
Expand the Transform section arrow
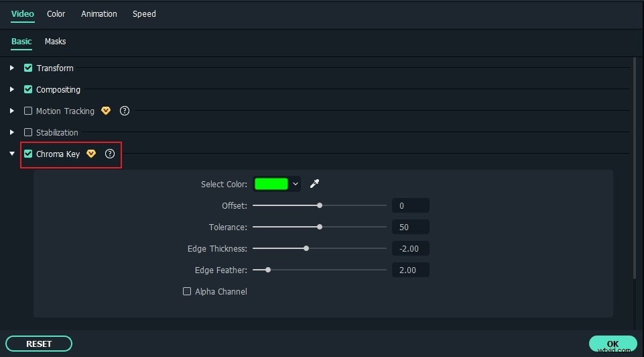coord(12,68)
